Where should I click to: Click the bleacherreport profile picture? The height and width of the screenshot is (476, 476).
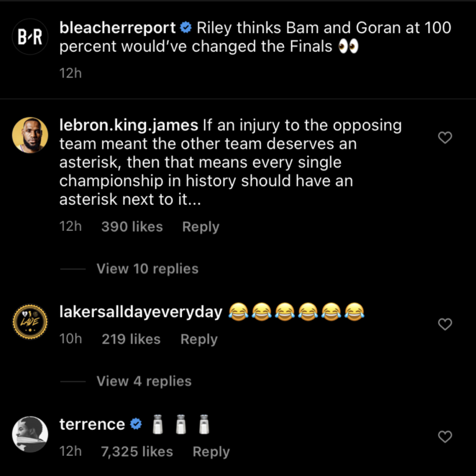(30, 36)
